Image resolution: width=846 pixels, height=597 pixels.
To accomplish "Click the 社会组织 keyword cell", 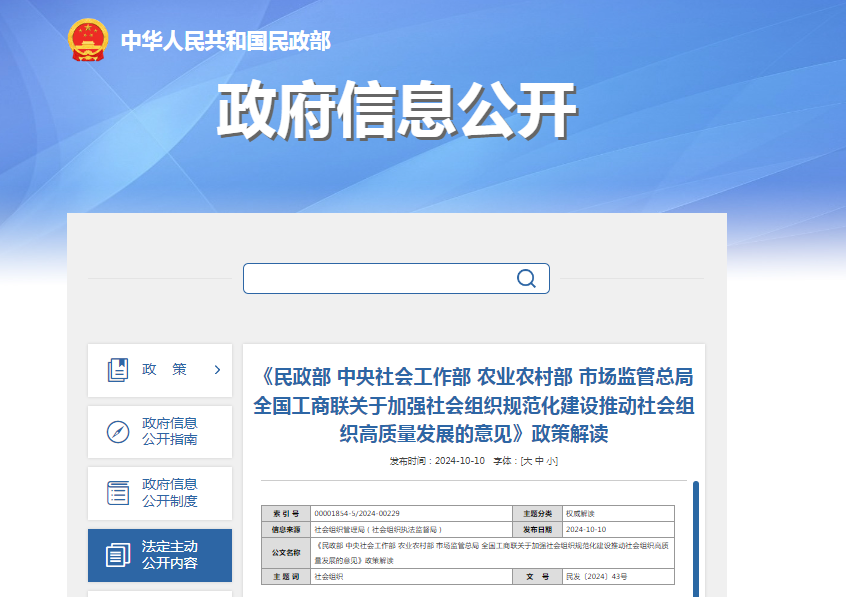I will coord(411,576).
